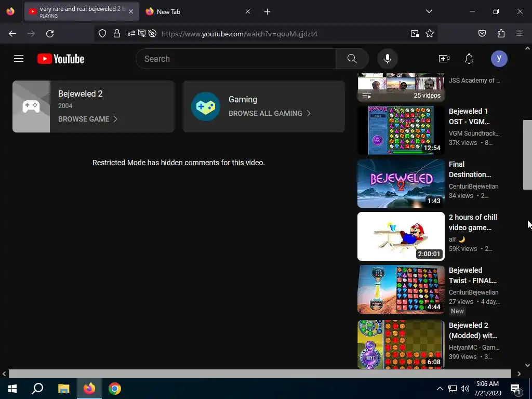Viewport: 532px width, 399px height.
Task: Go to the YouTube home logo
Action: coord(61,59)
